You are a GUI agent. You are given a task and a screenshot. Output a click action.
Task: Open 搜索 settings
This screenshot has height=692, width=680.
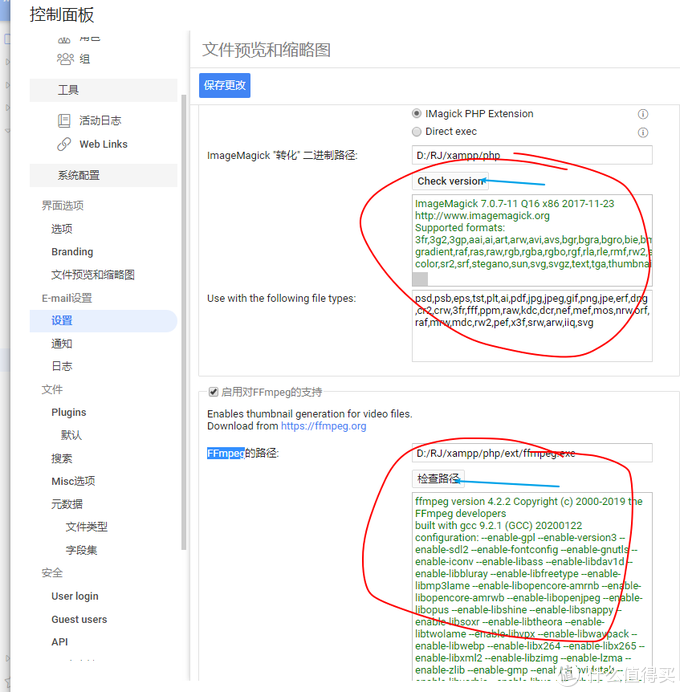coord(62,458)
